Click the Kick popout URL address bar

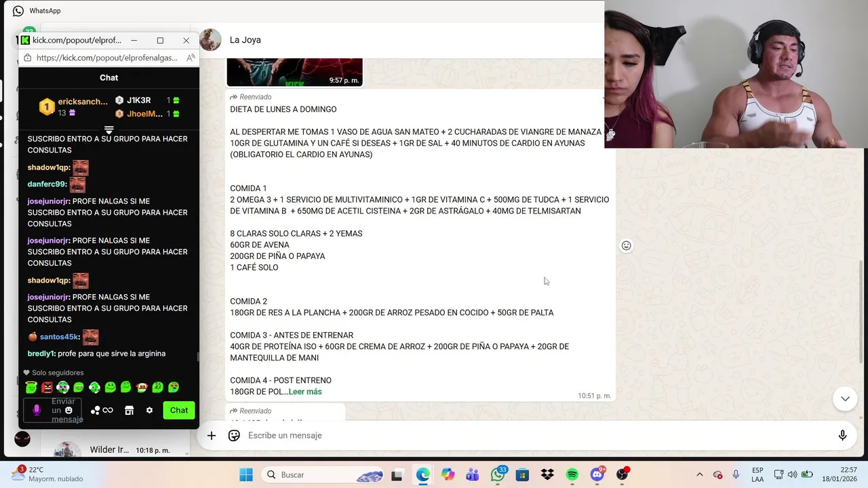(107, 58)
